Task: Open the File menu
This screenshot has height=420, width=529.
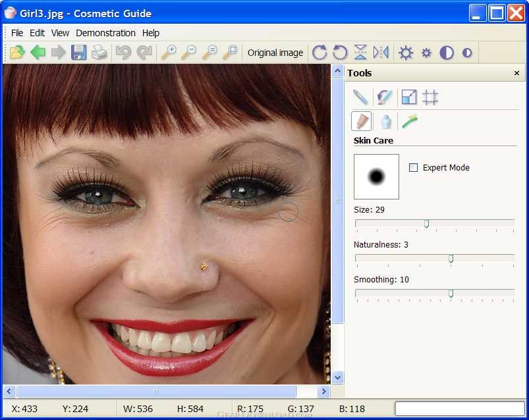Action: pyautogui.click(x=17, y=33)
